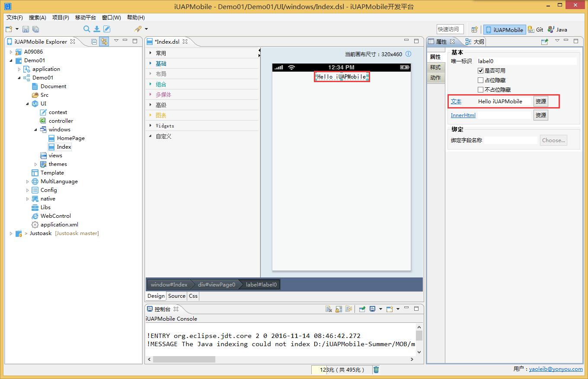Screen dimensions: 588x379
Task: Open the flashlight search dropdown arrow
Action: pyautogui.click(x=146, y=29)
